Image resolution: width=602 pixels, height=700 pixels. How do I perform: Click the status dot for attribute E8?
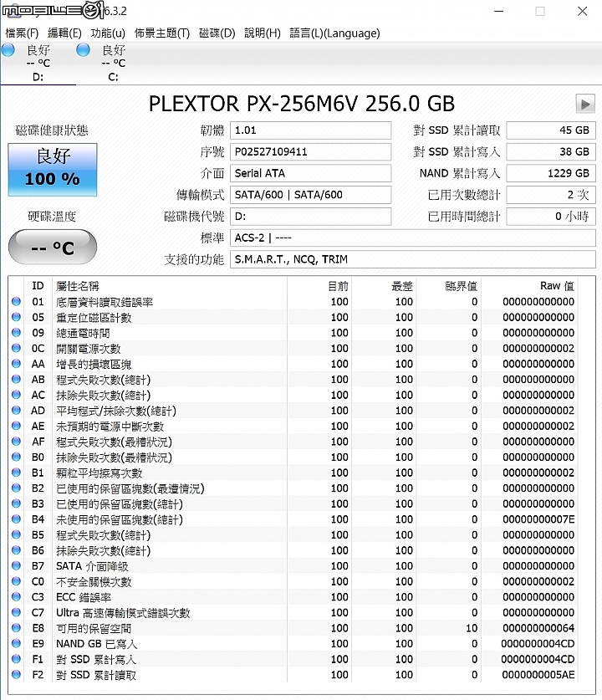click(17, 628)
